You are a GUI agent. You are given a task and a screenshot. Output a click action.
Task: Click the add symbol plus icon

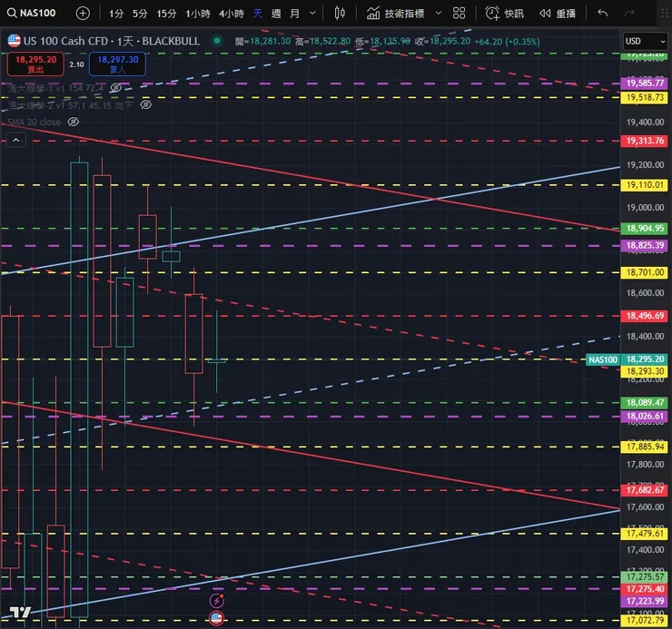pyautogui.click(x=83, y=14)
